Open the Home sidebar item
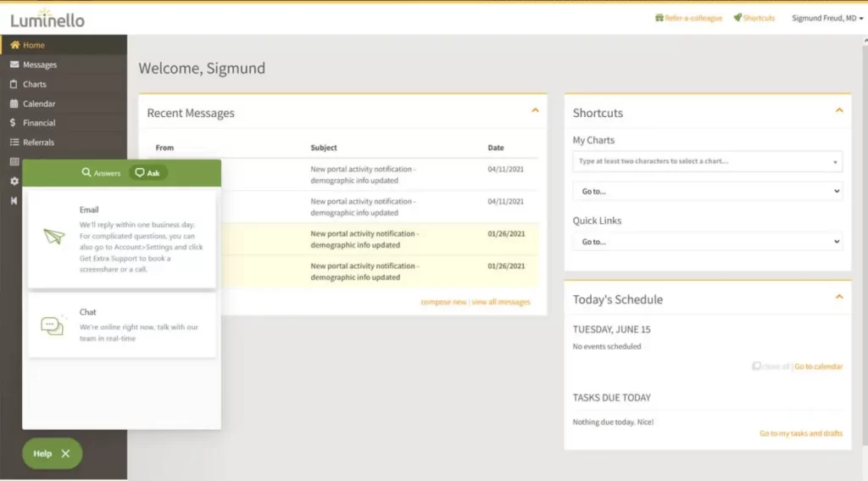This screenshot has height=481, width=868. [64, 45]
